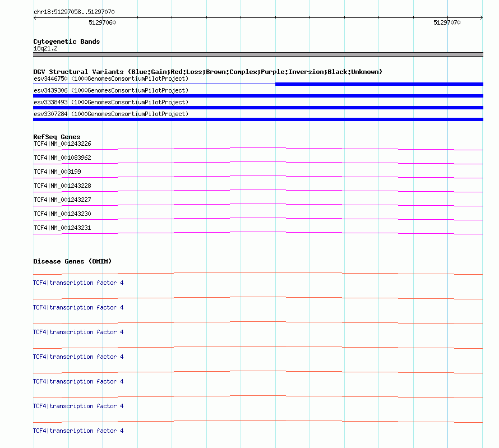The height and width of the screenshot is (448, 499).
Task: Click the magenta line under NM_003199
Action: 258,177
